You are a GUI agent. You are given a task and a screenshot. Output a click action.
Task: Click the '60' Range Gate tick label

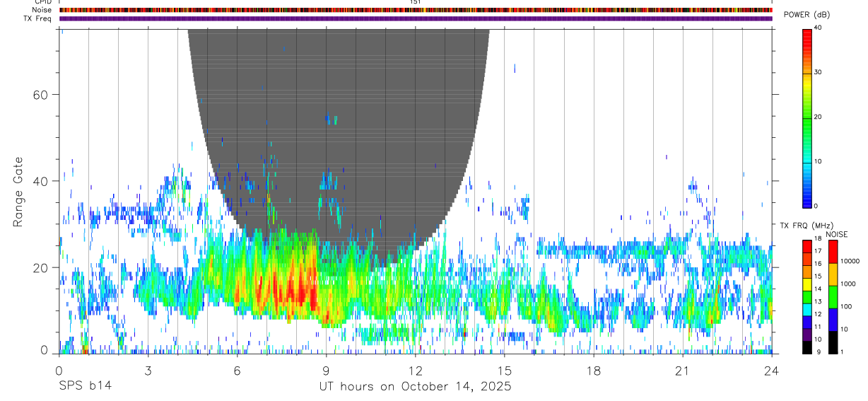pos(40,94)
